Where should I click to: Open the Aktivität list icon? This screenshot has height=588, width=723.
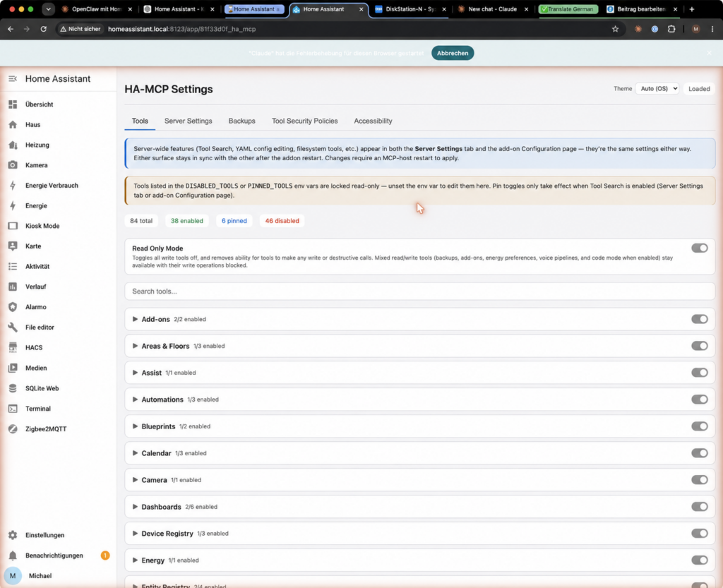[x=13, y=267]
